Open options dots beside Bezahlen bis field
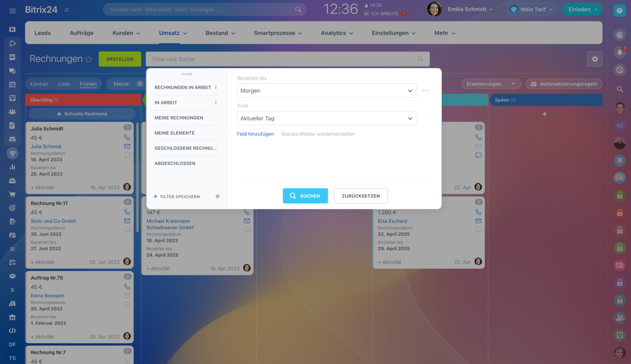 [x=426, y=91]
